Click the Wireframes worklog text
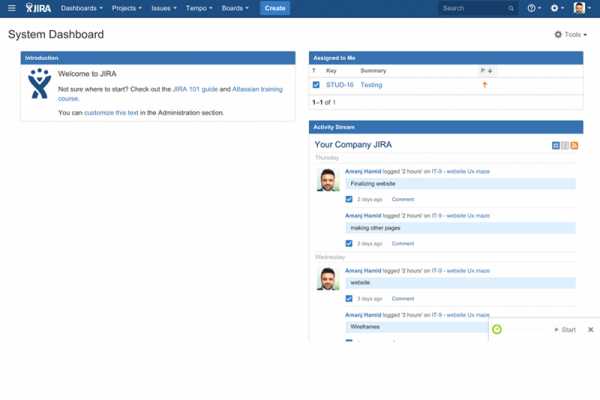This screenshot has height=400, width=600. [365, 327]
